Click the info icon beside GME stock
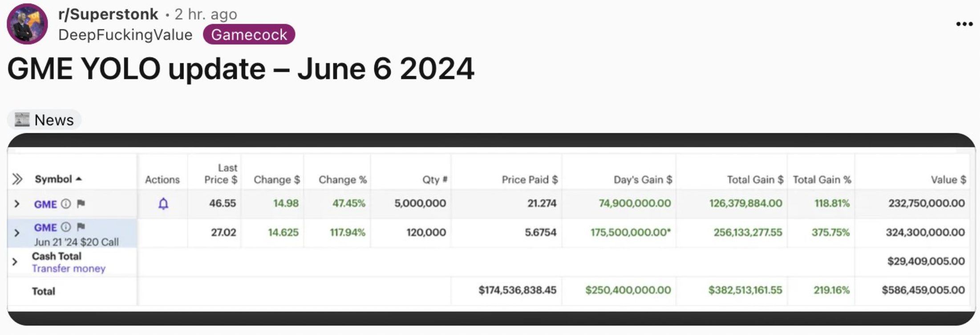 pos(66,204)
